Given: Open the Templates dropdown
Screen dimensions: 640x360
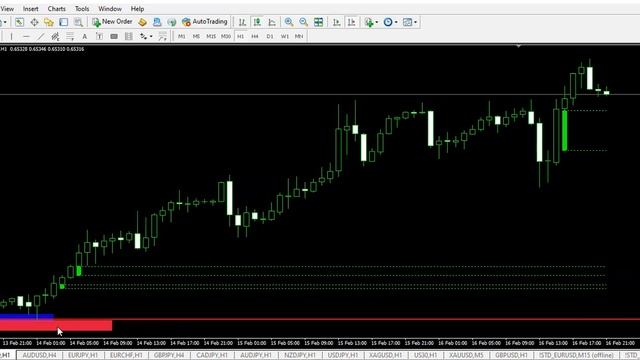Looking at the screenshot, I should coord(410,22).
